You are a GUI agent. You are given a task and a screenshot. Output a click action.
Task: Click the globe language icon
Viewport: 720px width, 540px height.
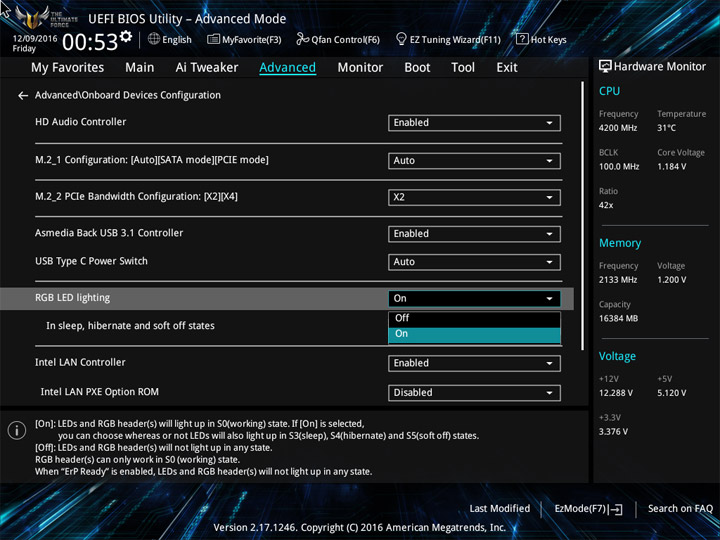point(154,39)
